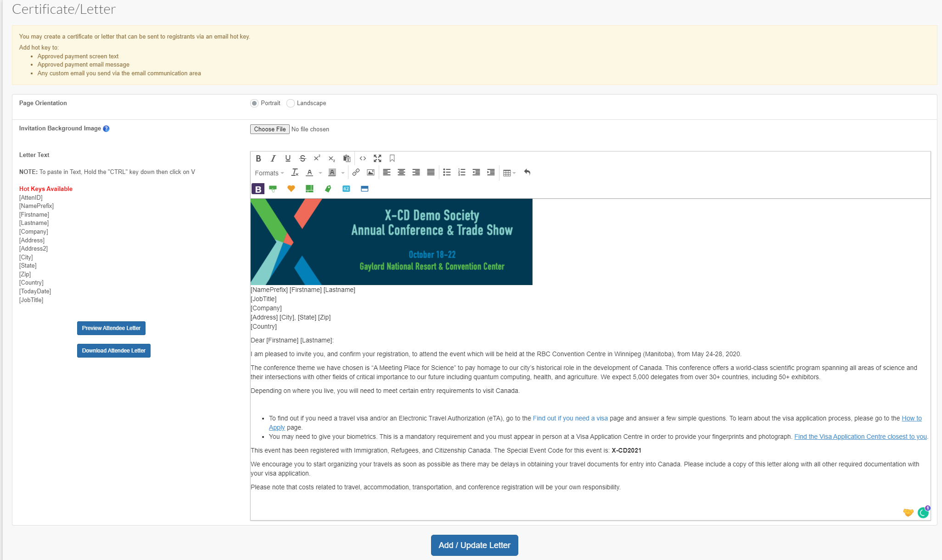Click the 'Hot Keys Available' red heading

coord(46,189)
